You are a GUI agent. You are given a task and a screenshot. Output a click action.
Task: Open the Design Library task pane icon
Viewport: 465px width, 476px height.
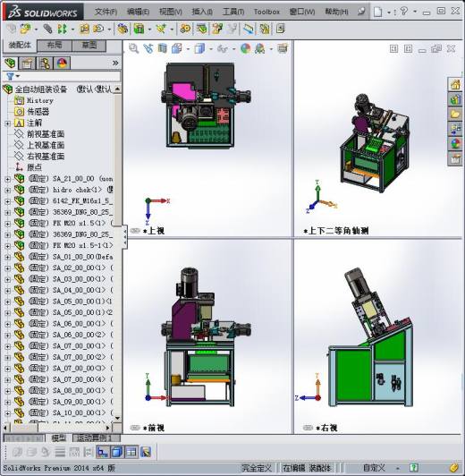(x=455, y=99)
